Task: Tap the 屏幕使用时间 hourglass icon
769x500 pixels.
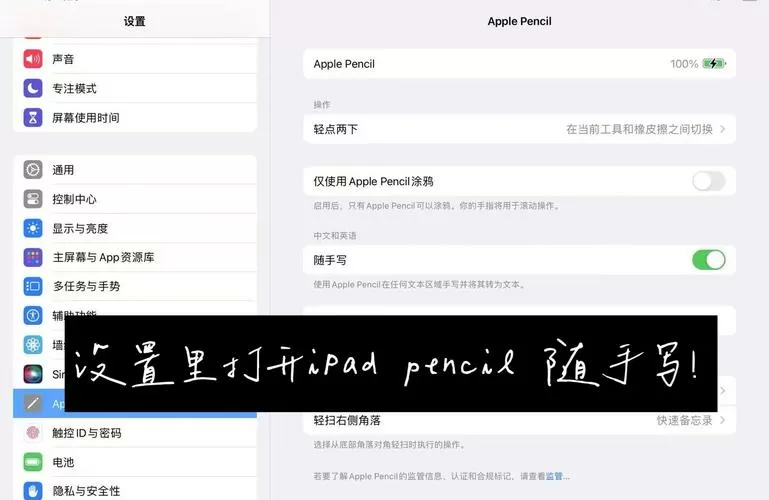Action: point(33,118)
